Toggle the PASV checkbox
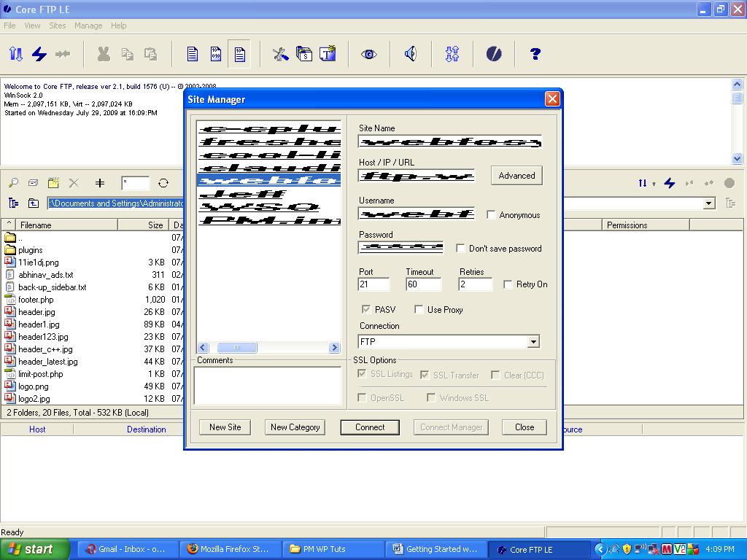 366,309
